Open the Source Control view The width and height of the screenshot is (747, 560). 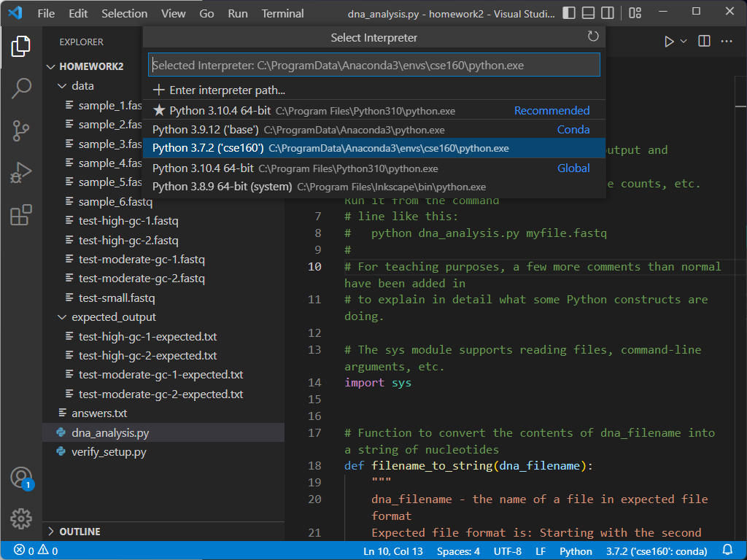[21, 131]
